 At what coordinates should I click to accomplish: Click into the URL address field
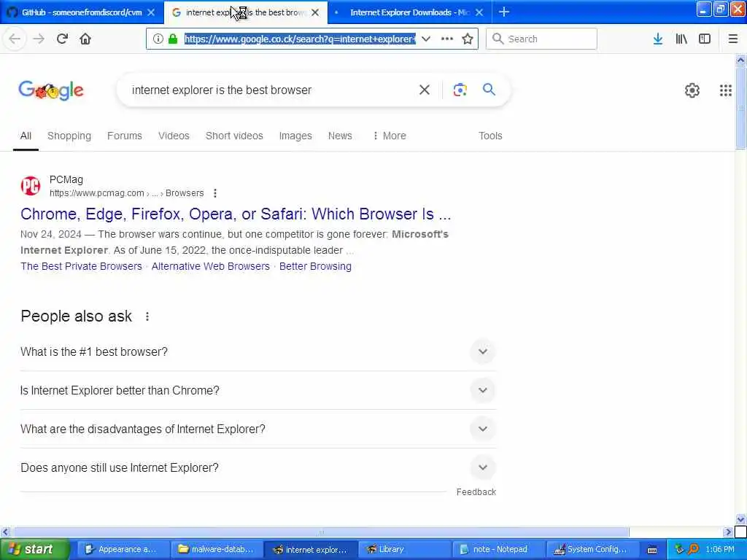click(x=300, y=39)
